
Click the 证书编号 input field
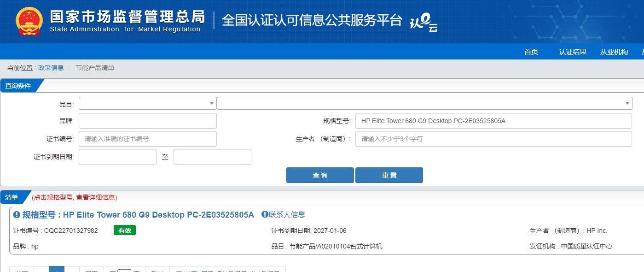tap(147, 139)
